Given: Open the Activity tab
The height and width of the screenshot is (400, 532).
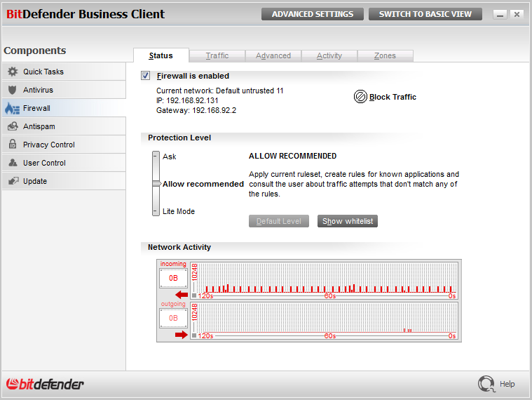Looking at the screenshot, I should [x=329, y=55].
